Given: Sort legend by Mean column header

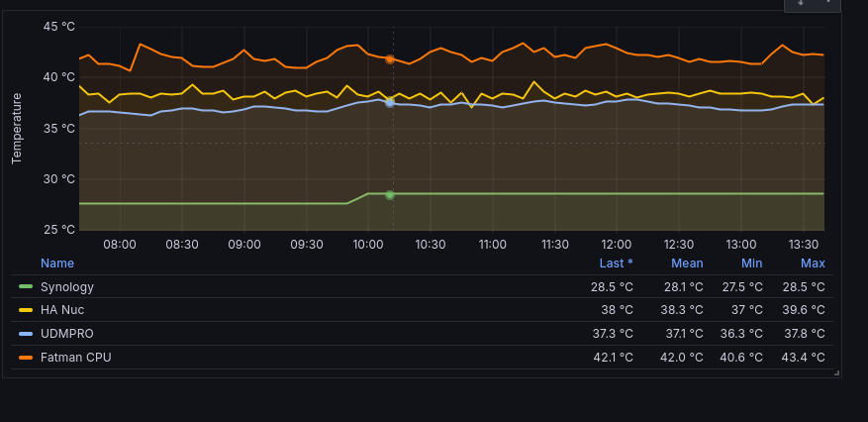Looking at the screenshot, I should (687, 264).
